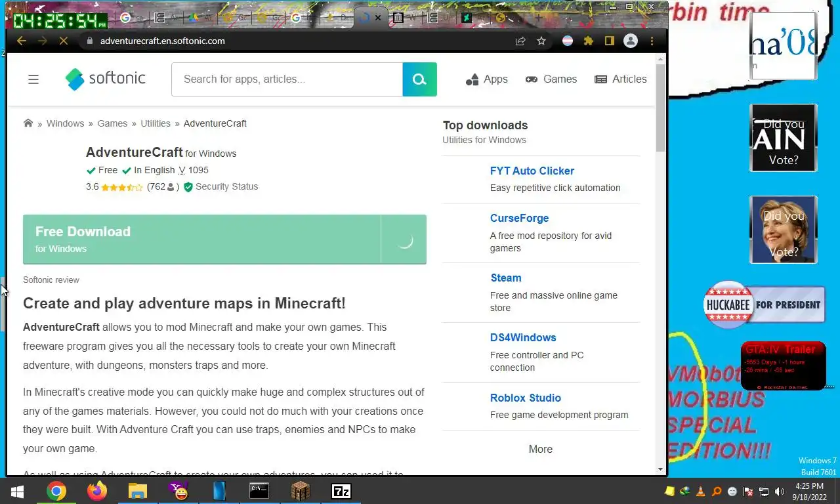Open the Games menu item
Image resolution: width=840 pixels, height=504 pixels.
[551, 79]
